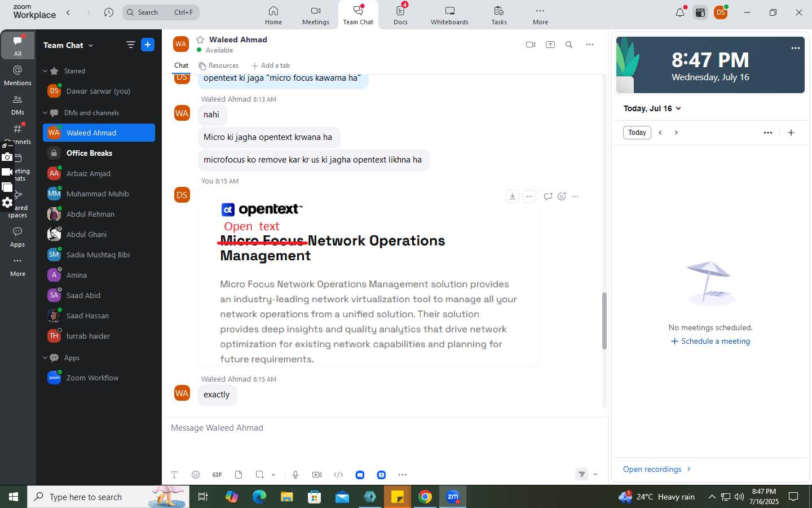The width and height of the screenshot is (812, 508).
Task: Open more composer options ellipsis
Action: click(403, 475)
